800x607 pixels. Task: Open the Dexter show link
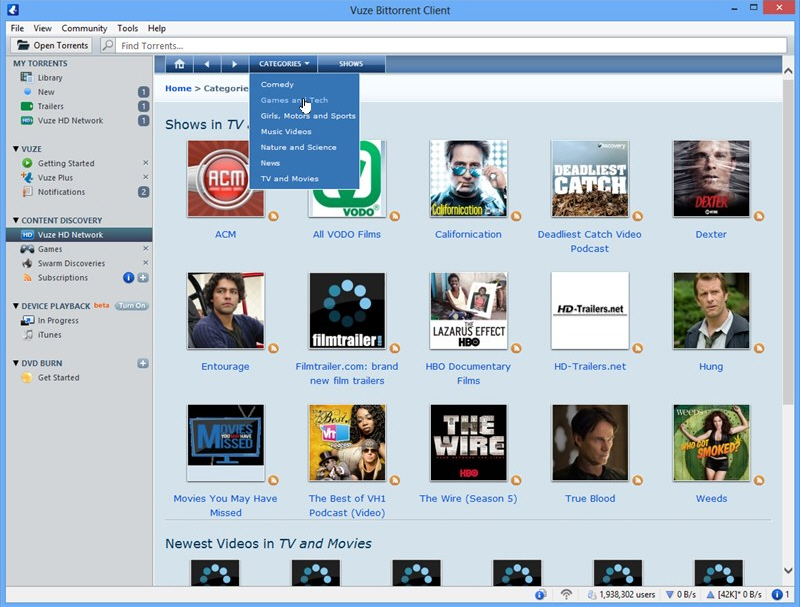click(x=711, y=235)
